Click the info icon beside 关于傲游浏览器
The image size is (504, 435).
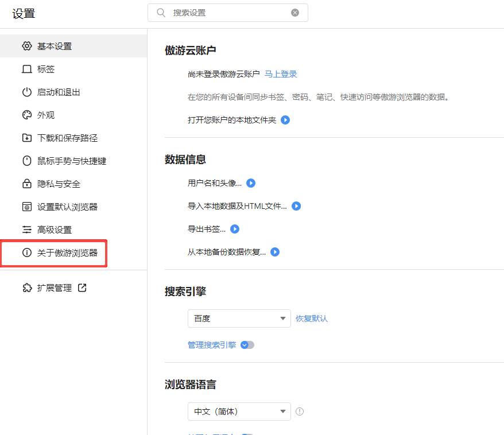[x=27, y=253]
